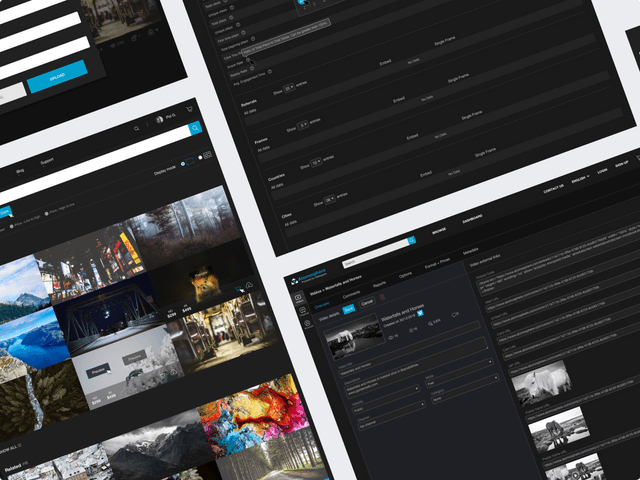The height and width of the screenshot is (480, 640).
Task: Click Atomosphere search input field
Action: click(x=375, y=253)
